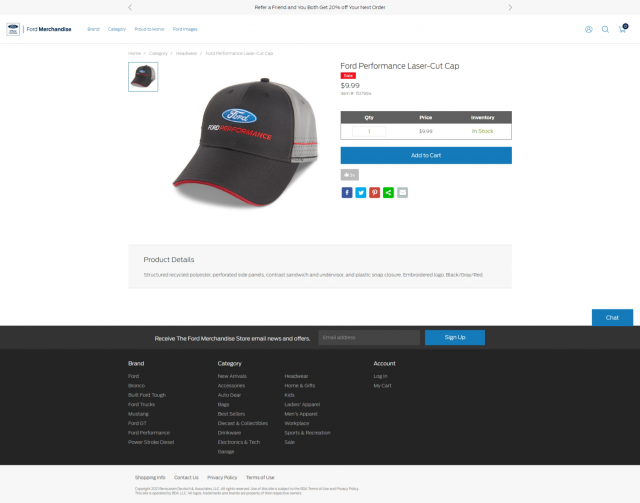
Task: Open the Ford Images menu
Action: (185, 29)
